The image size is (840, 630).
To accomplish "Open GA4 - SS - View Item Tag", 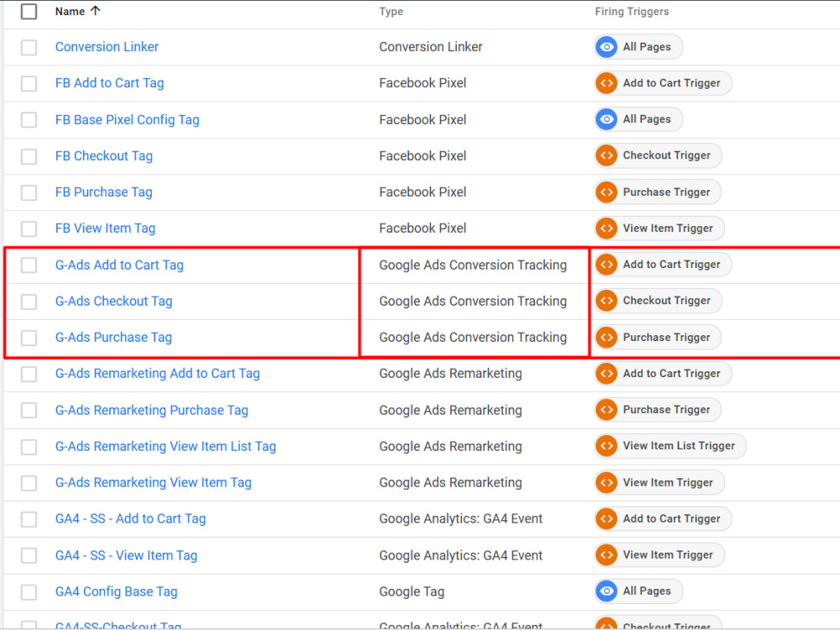I will tap(127, 555).
